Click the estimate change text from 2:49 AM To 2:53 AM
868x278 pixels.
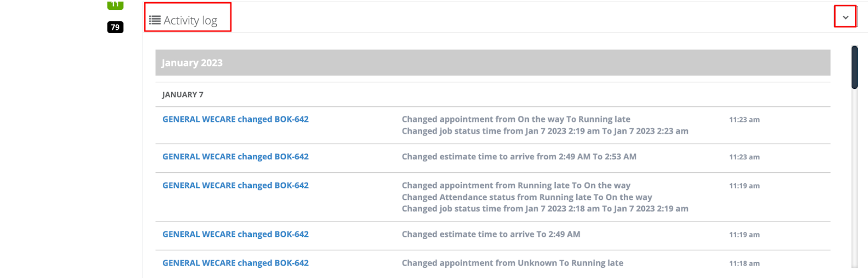(519, 157)
